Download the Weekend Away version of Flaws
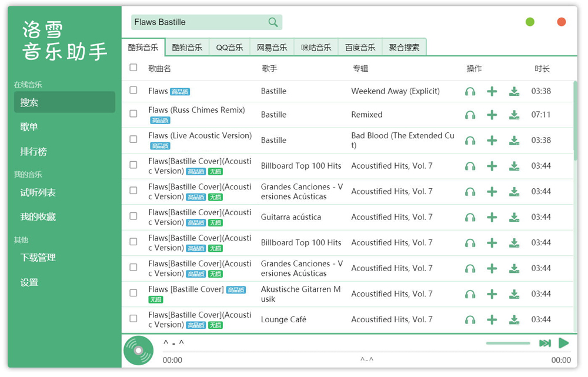Image resolution: width=588 pixels, height=377 pixels. tap(514, 92)
